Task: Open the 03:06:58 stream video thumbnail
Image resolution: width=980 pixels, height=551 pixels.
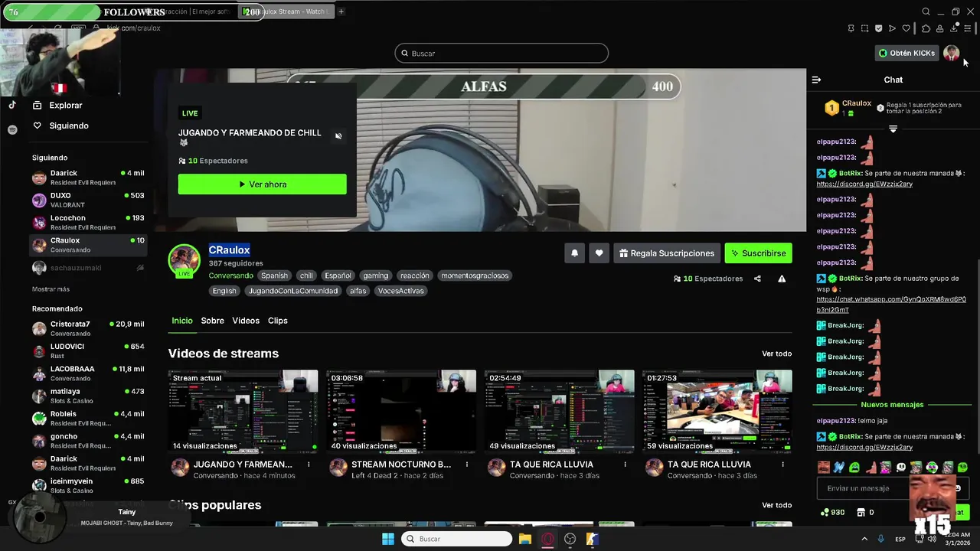Action: click(x=401, y=412)
